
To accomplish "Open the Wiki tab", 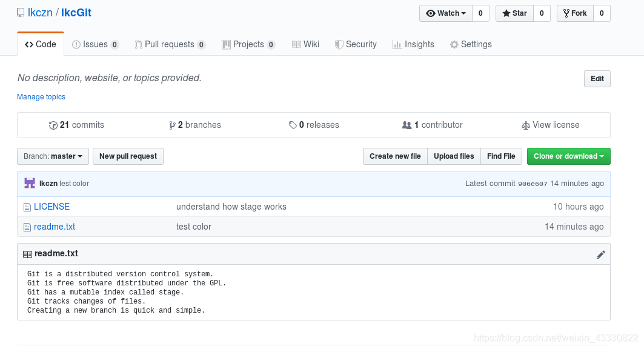I will pyautogui.click(x=305, y=44).
